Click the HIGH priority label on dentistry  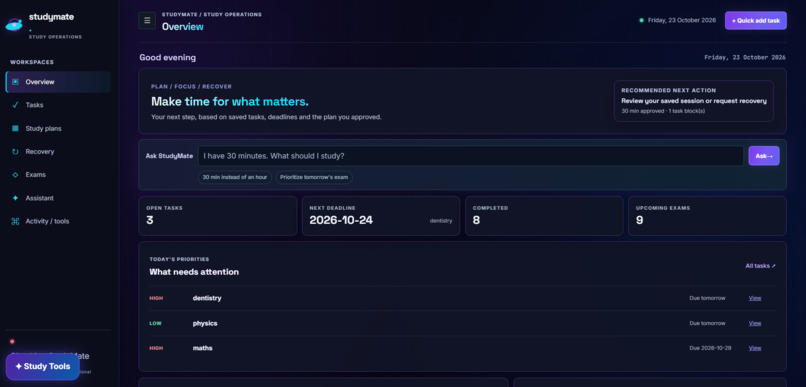pyautogui.click(x=156, y=298)
